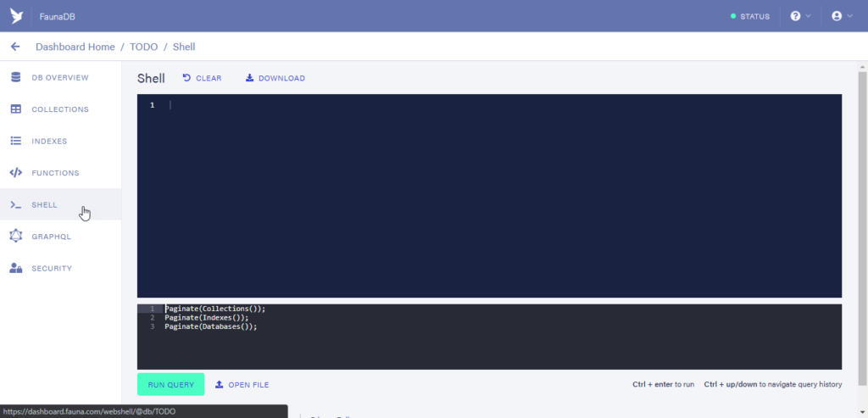Open Functions from sidebar

[x=60, y=173]
